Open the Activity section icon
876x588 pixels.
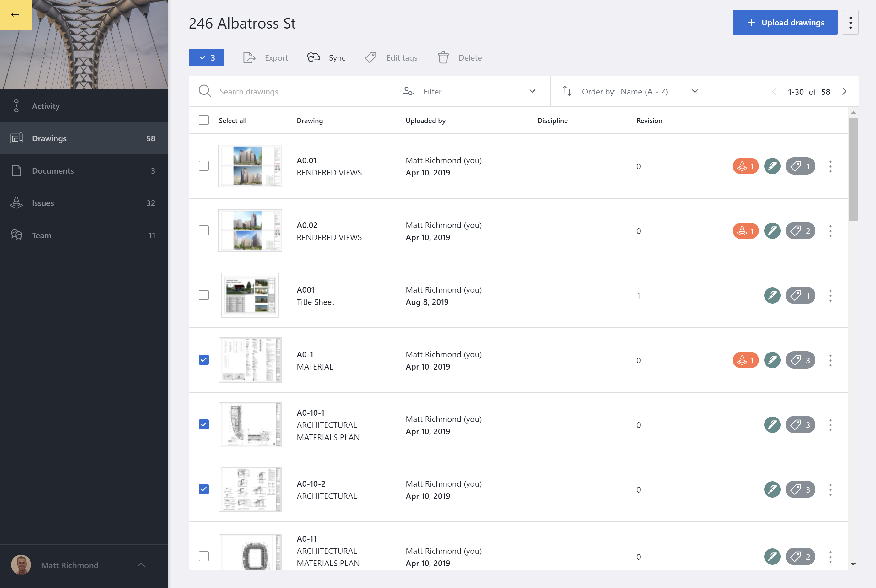pyautogui.click(x=16, y=106)
